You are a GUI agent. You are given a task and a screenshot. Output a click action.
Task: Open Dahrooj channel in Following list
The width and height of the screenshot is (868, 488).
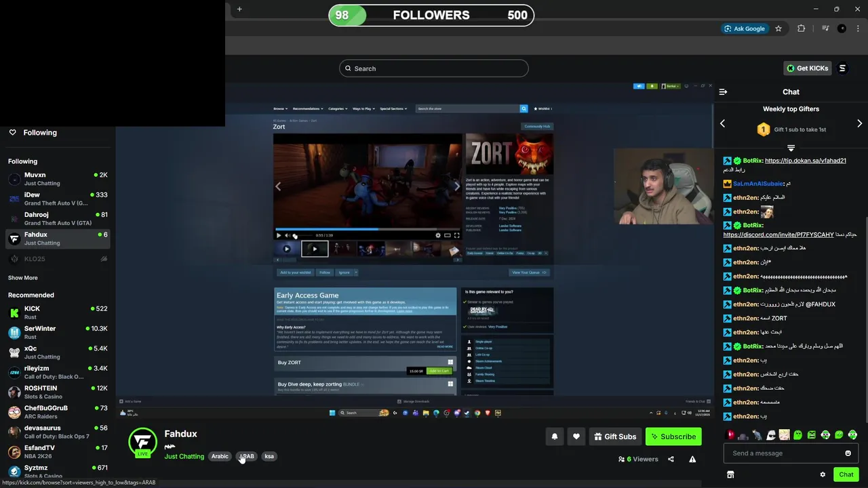click(58, 218)
